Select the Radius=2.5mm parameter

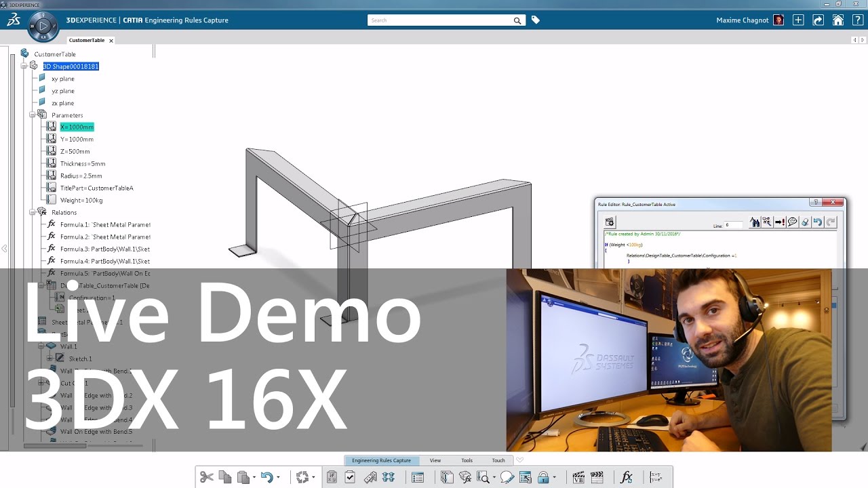click(81, 176)
